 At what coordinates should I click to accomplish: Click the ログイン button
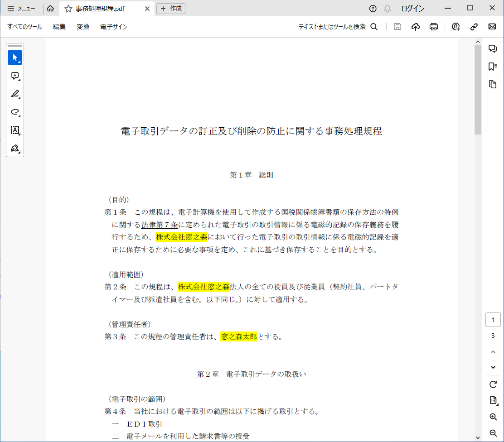413,8
